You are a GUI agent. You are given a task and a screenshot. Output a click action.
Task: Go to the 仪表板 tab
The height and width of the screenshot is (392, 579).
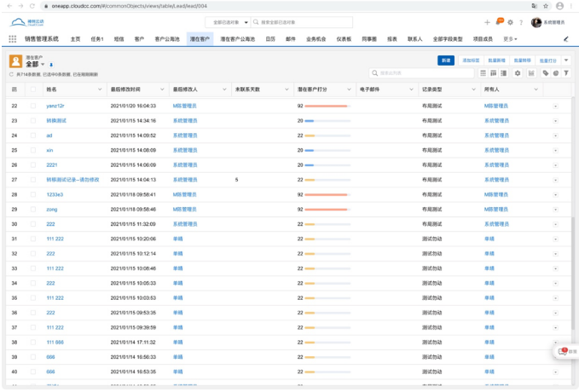point(344,39)
